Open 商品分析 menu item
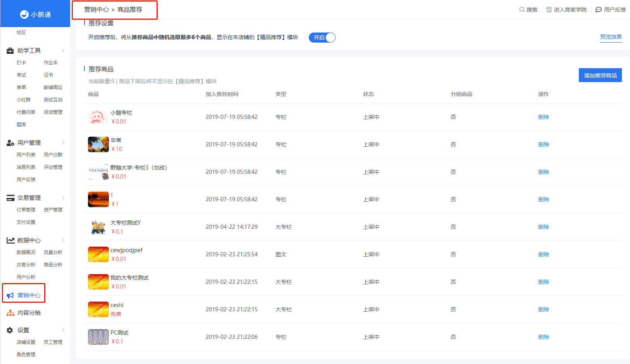The width and height of the screenshot is (630, 364). [x=53, y=265]
